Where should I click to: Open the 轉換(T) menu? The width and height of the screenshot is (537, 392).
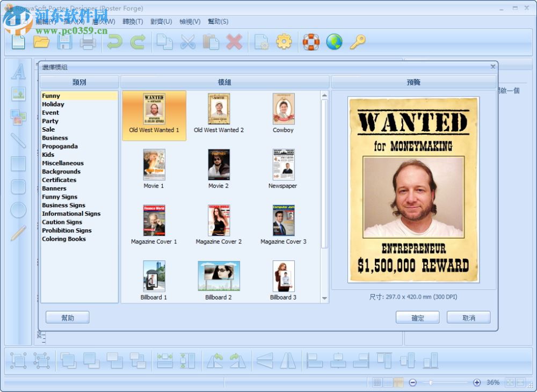click(133, 21)
